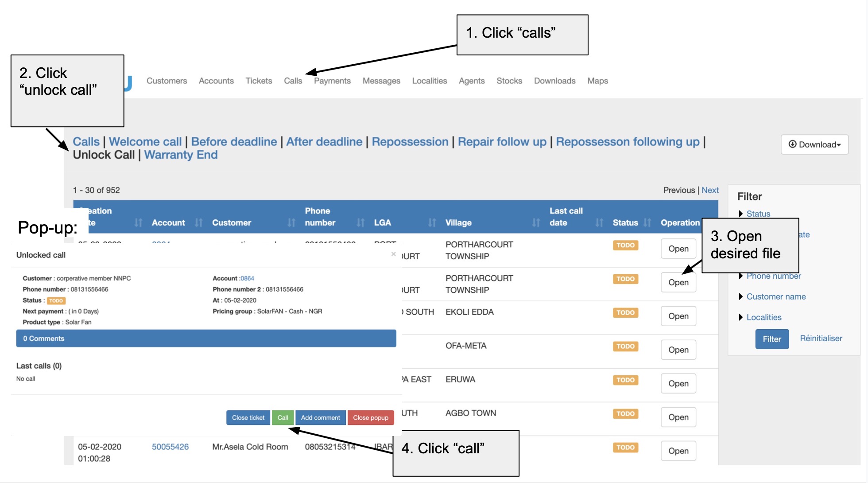The image size is (868, 483).
Task: Expand the Status filter section
Action: point(758,214)
